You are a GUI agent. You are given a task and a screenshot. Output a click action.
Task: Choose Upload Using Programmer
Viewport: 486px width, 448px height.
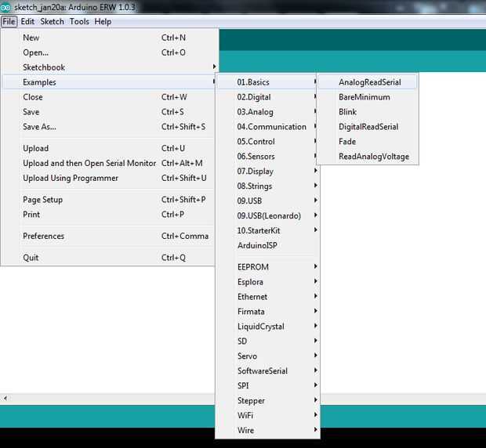(109, 179)
